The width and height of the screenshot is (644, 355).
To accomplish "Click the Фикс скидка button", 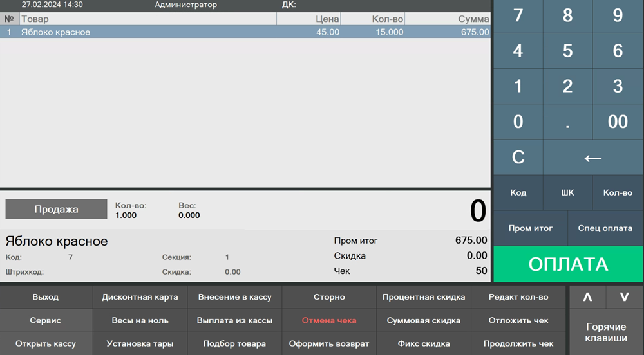I will pyautogui.click(x=424, y=344).
